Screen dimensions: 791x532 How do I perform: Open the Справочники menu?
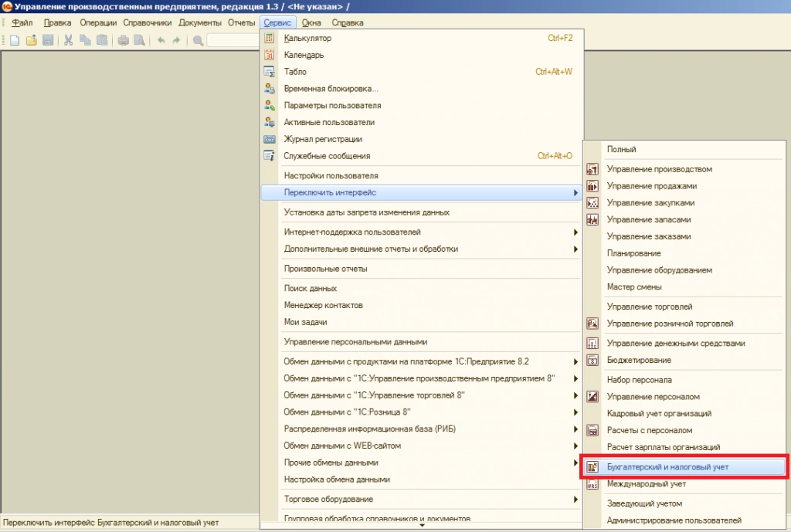tap(148, 22)
